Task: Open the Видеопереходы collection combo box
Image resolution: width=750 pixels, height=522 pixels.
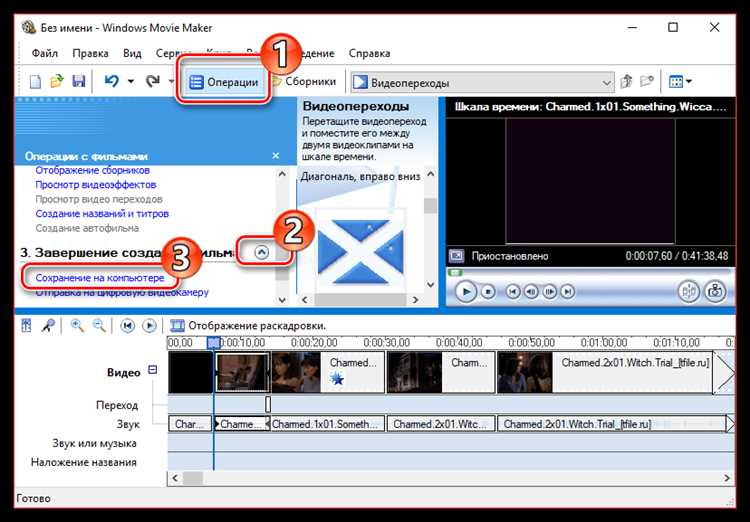Action: (482, 83)
